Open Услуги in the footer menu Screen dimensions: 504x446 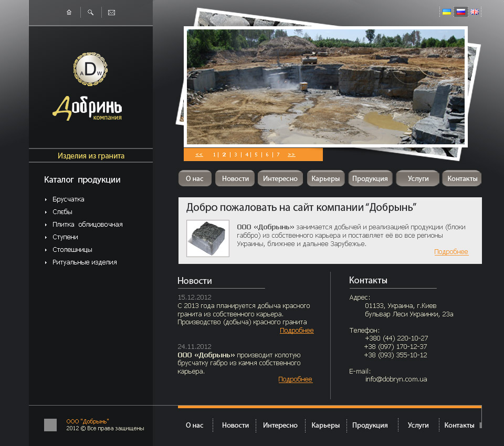pyautogui.click(x=418, y=425)
